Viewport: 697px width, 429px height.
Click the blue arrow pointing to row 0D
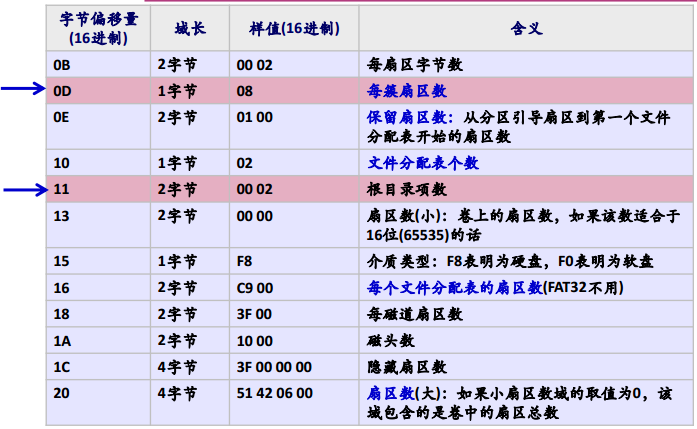click(21, 90)
